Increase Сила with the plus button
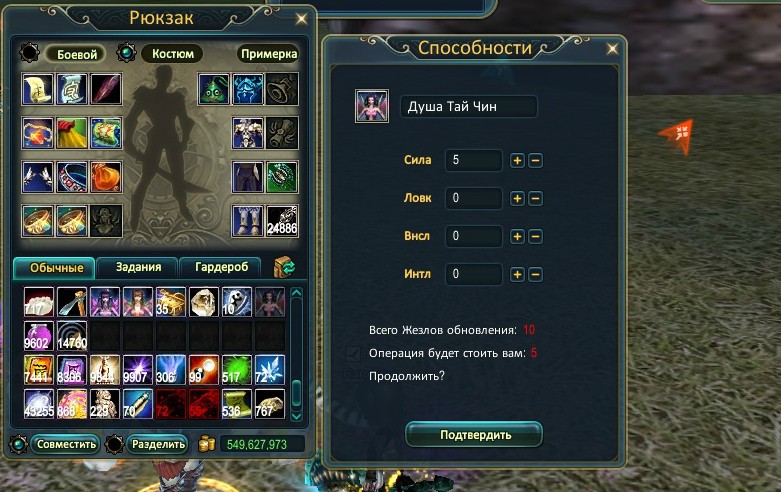Viewport: 781px width, 492px height. [x=517, y=160]
